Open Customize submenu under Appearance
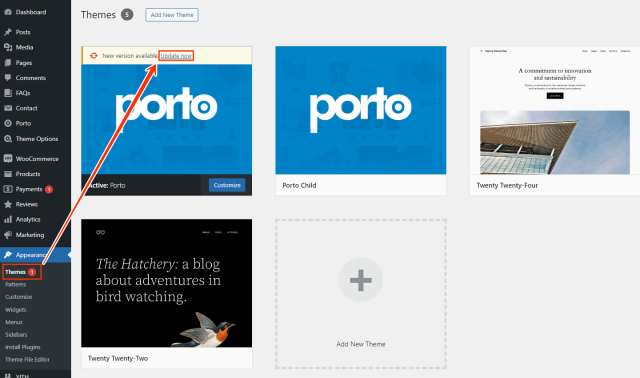This screenshot has width=640, height=378. (18, 297)
